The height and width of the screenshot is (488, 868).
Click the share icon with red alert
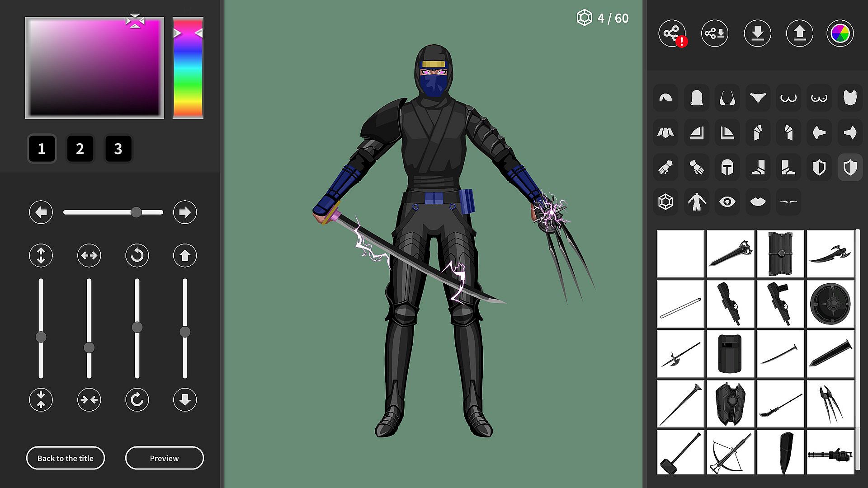coord(672,33)
